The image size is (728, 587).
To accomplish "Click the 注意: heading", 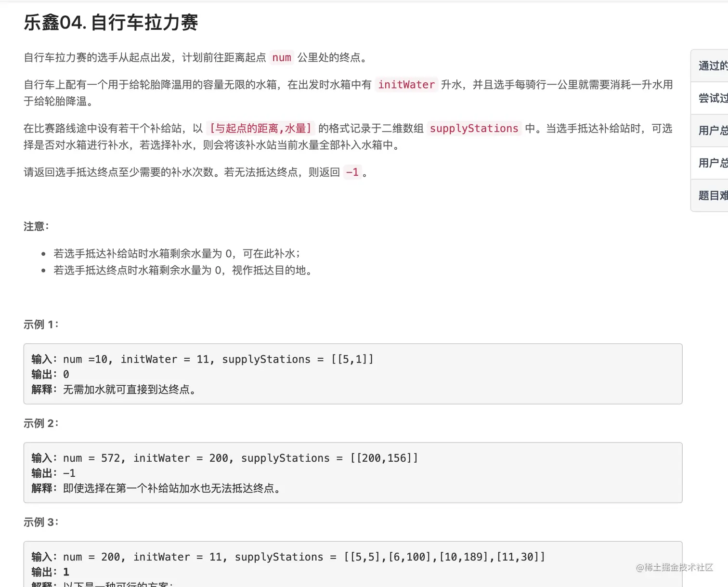I will tap(36, 226).
